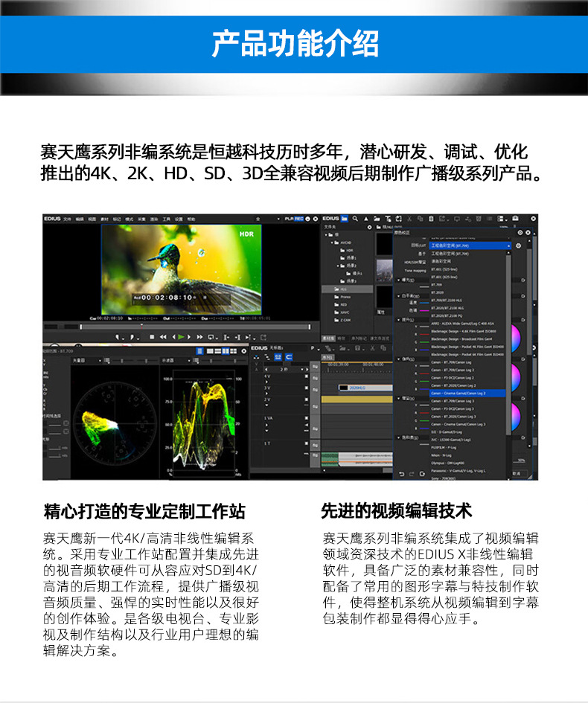Open the Settings menu in EDIUS

point(179,219)
